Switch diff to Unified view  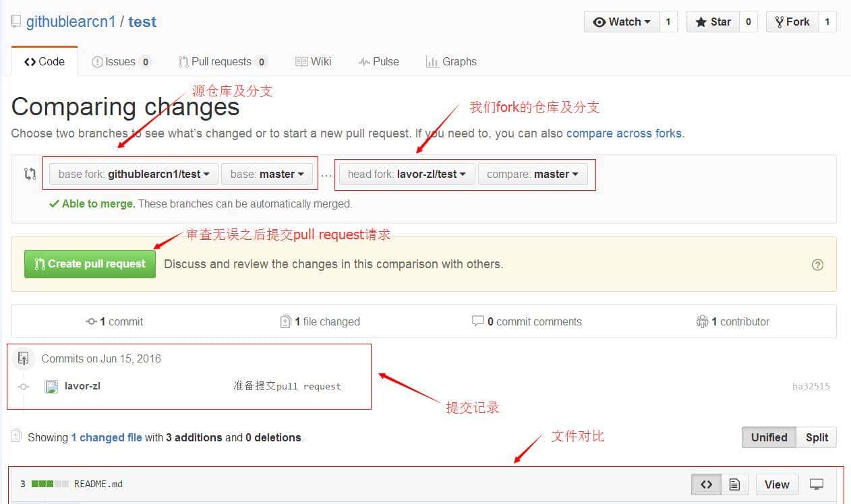tap(769, 437)
